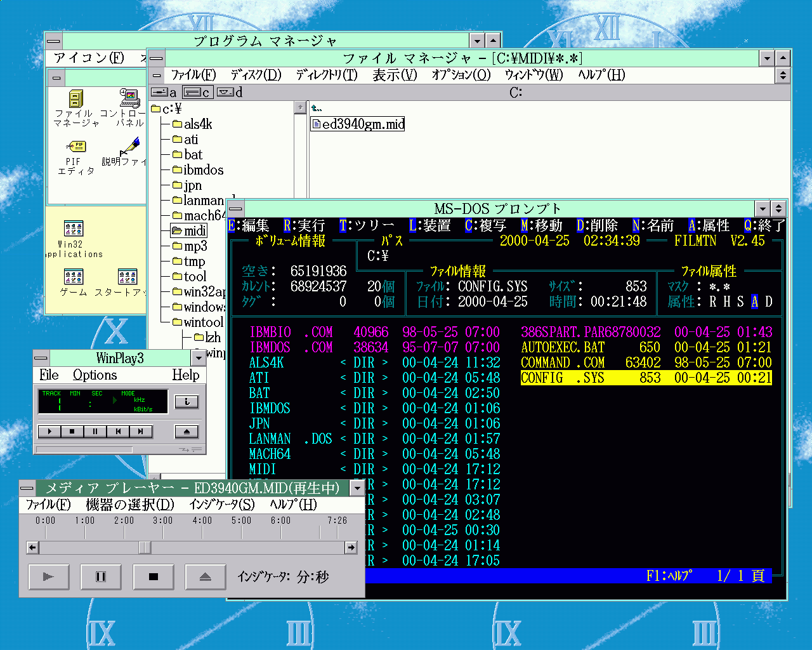Open the MS-DOS Prompt control menu box
The height and width of the screenshot is (650, 812).
point(236,209)
